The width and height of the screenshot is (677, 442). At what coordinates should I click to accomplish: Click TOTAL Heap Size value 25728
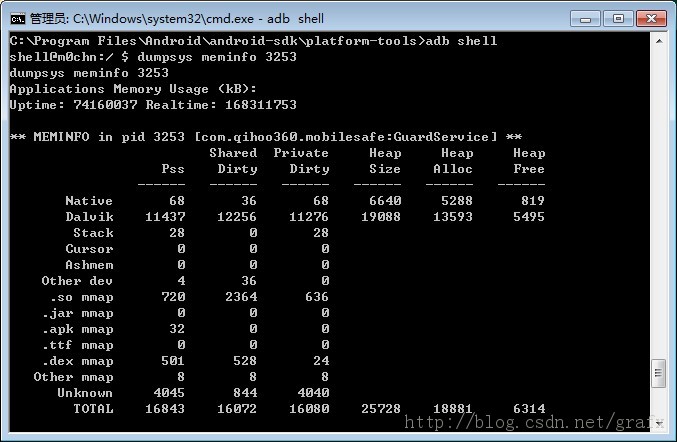381,408
